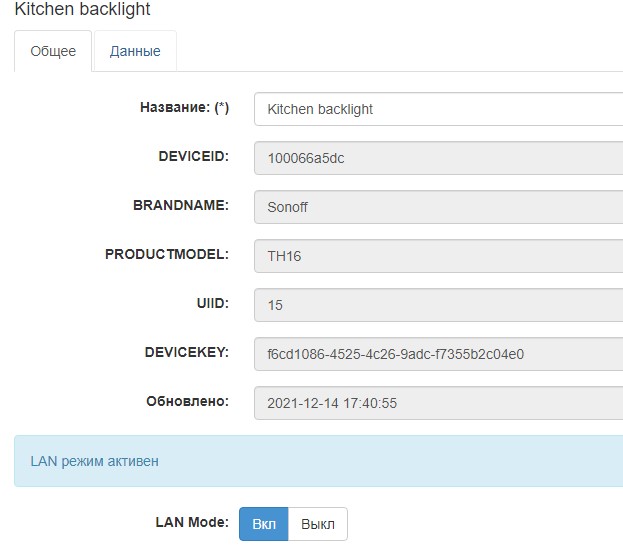Click the LAN Mode label
623x546 pixels.
point(192,522)
